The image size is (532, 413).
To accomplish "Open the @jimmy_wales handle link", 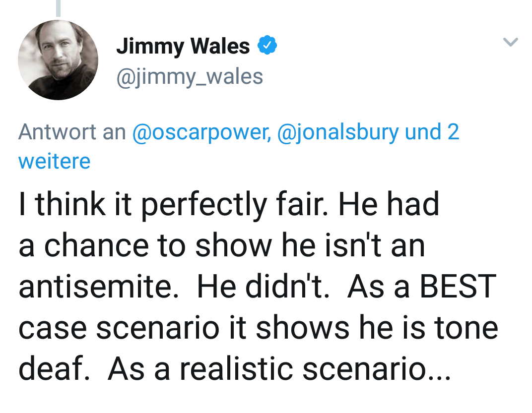I will point(190,76).
